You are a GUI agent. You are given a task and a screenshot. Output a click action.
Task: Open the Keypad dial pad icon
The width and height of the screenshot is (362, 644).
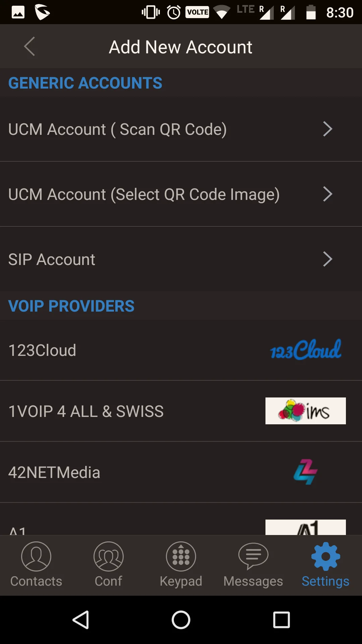coord(181,557)
